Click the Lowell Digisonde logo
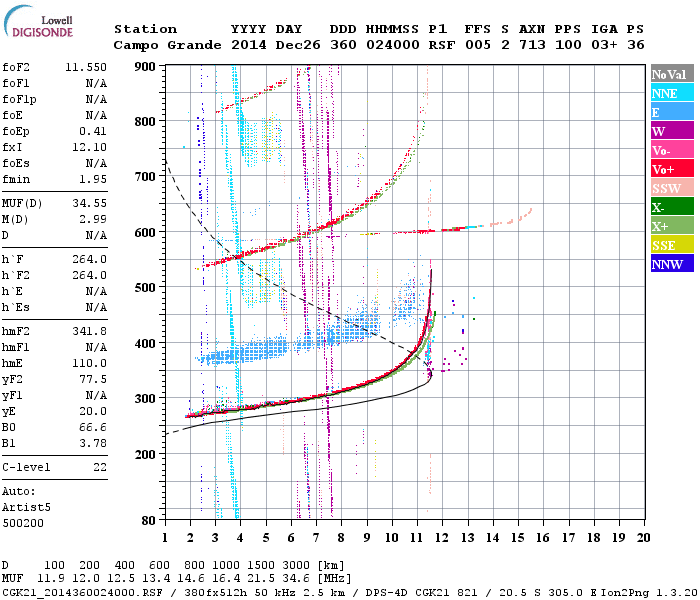 pos(38,22)
